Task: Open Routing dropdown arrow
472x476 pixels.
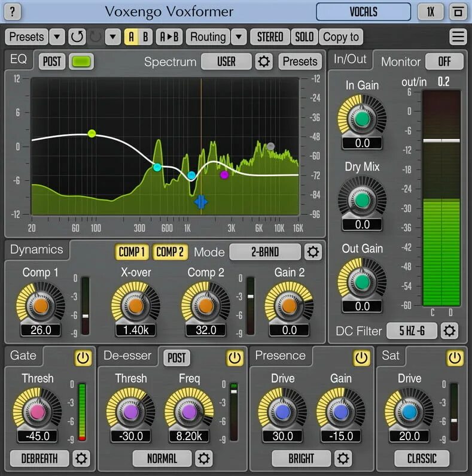Action: [x=239, y=37]
